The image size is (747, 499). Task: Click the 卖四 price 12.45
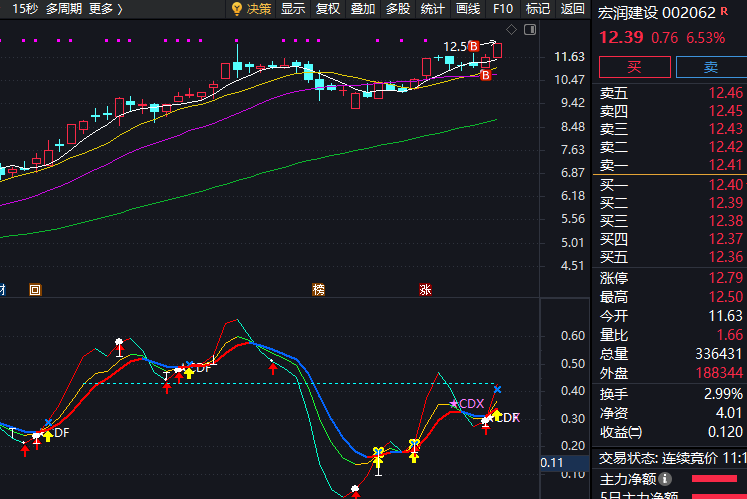pos(726,111)
